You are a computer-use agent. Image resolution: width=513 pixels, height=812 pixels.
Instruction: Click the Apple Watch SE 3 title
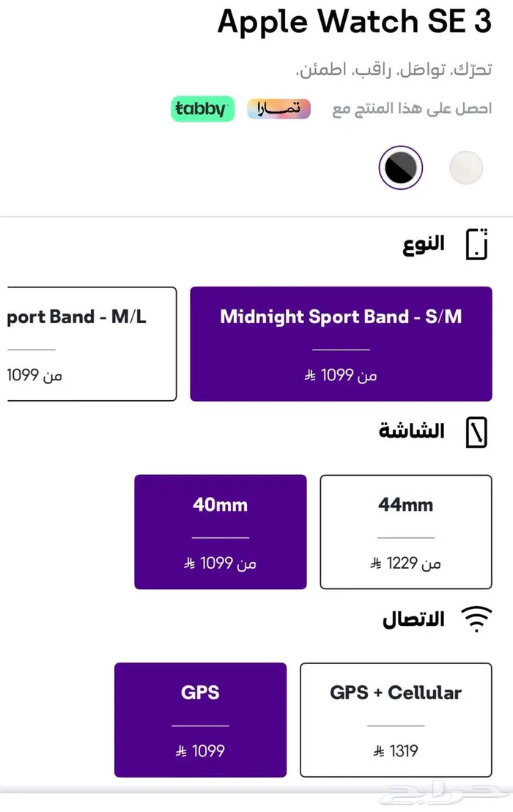coord(354,22)
